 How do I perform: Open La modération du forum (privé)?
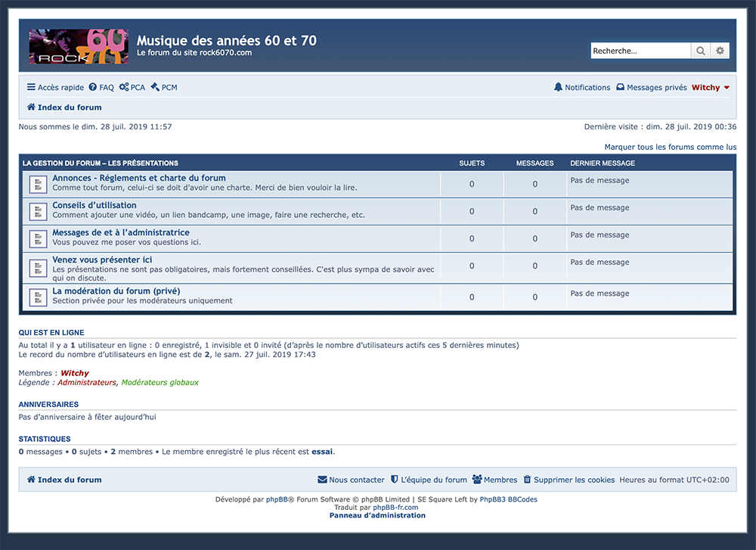116,291
